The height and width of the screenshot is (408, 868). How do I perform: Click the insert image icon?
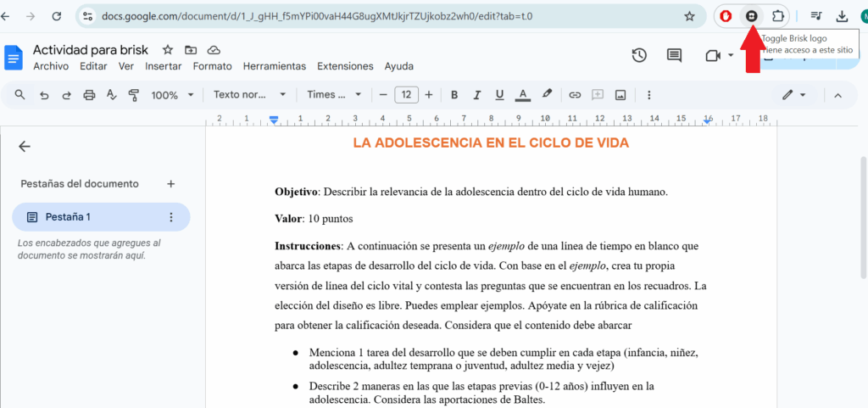(620, 95)
